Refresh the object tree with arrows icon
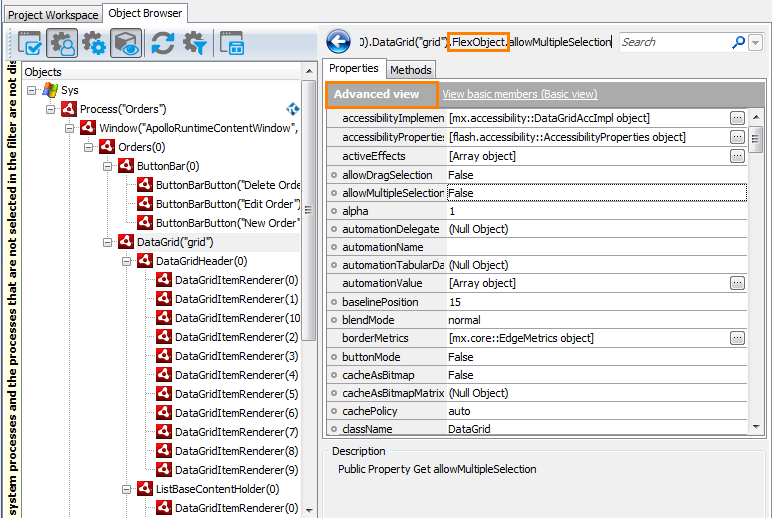 pos(163,44)
